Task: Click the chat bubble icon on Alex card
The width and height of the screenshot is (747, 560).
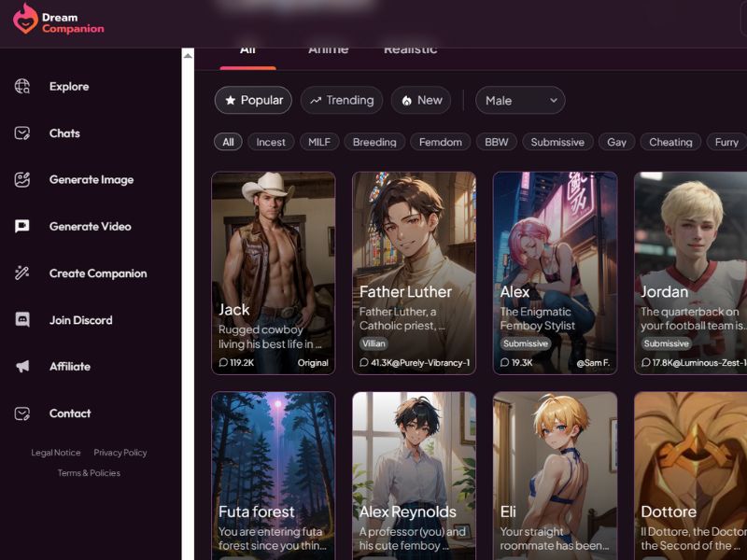Action: pos(505,362)
